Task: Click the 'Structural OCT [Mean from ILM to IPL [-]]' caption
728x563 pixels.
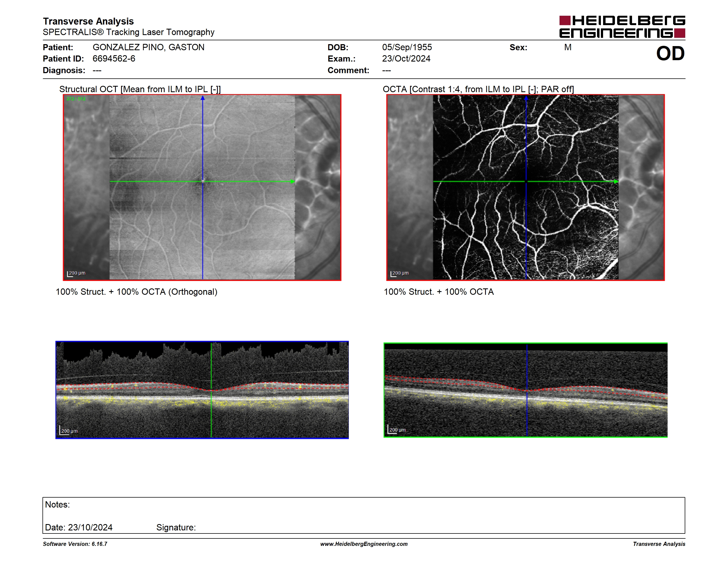Action: [x=140, y=89]
